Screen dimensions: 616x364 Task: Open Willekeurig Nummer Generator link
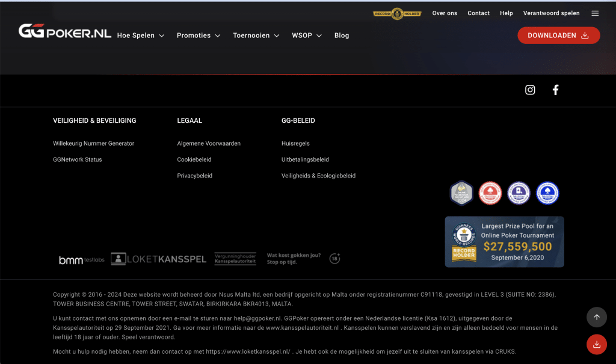tap(93, 143)
